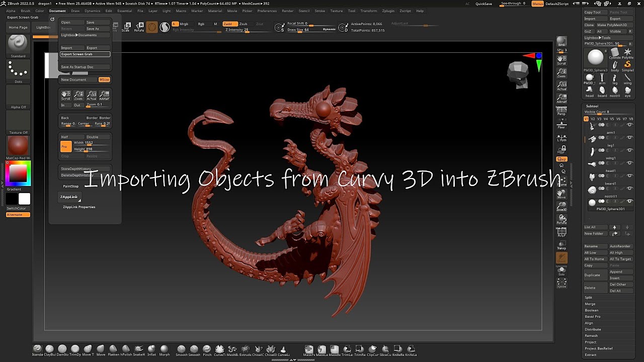Click the Width 1552 field

click(91, 143)
